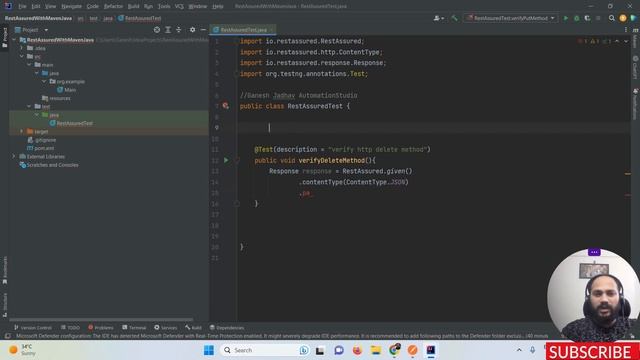Click the Stop run square icon
Screen dimensions: 640x360
tap(598, 18)
